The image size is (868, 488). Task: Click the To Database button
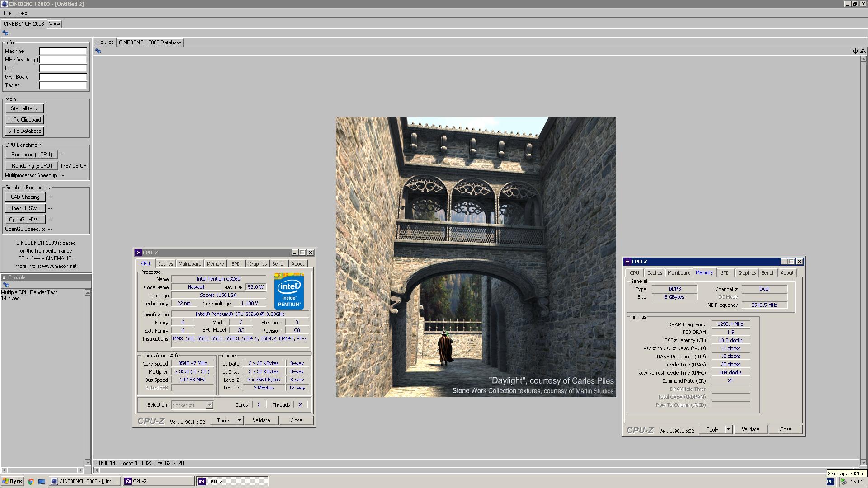click(24, 131)
